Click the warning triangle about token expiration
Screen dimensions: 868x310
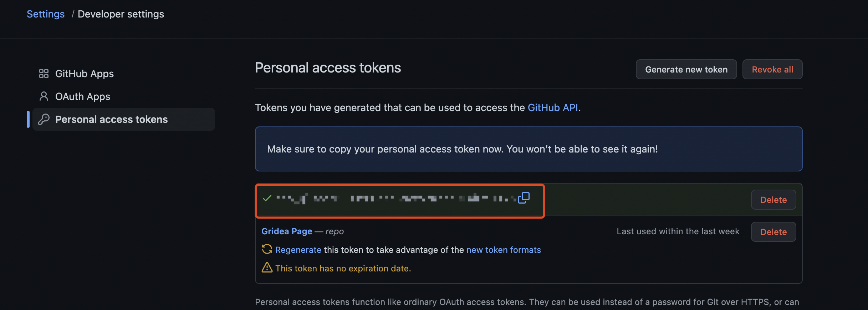point(267,268)
